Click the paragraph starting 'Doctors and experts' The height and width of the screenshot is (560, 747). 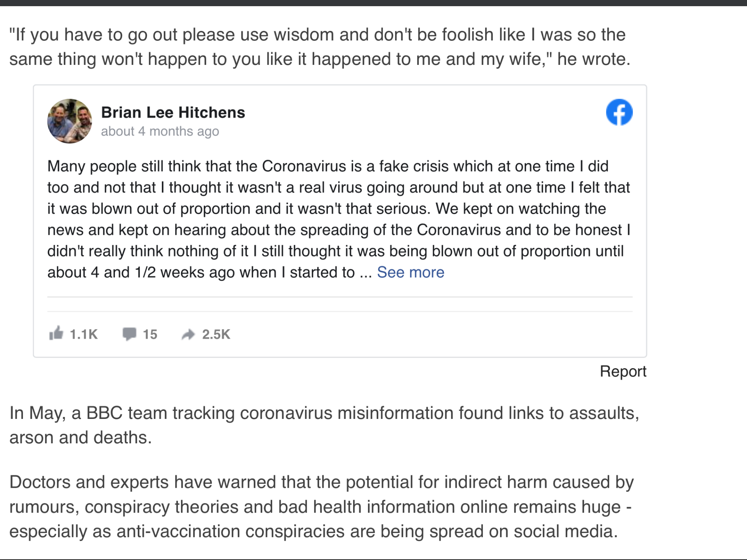321,507
